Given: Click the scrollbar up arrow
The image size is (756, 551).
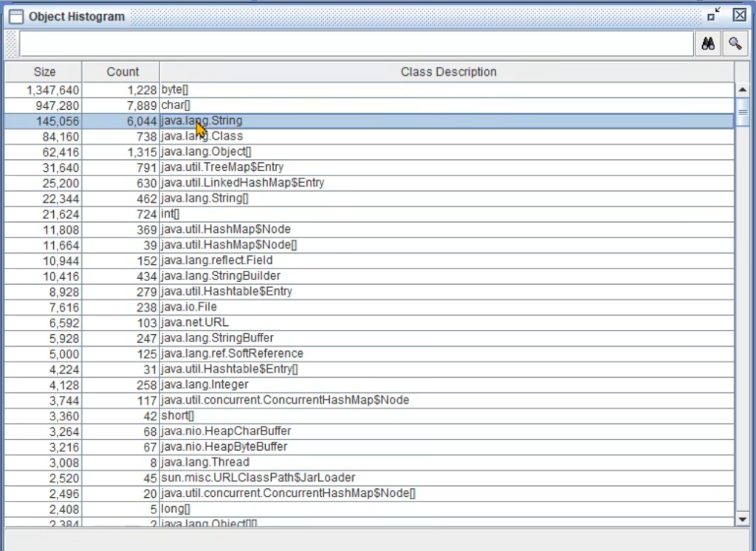Looking at the screenshot, I should click(743, 90).
